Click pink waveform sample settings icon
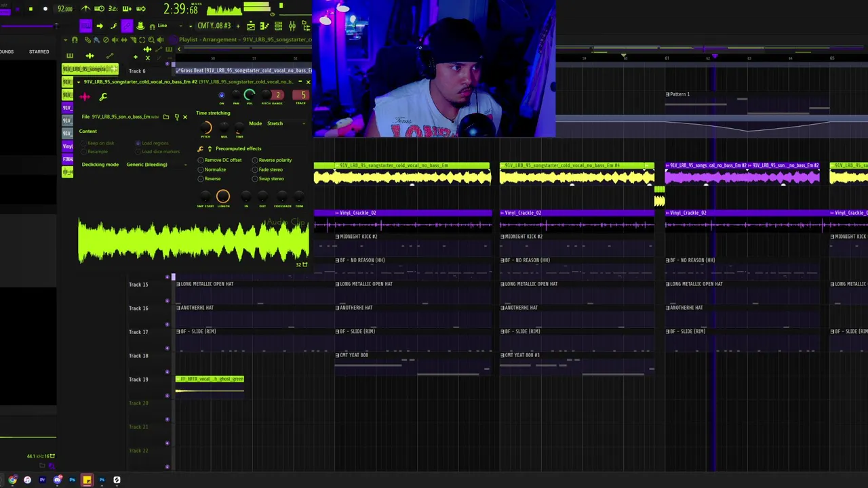The height and width of the screenshot is (488, 868). [85, 97]
